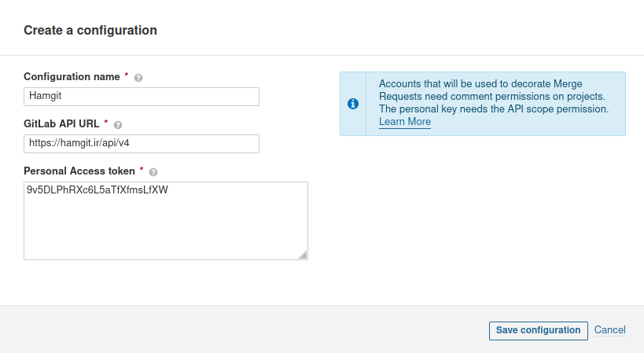Screen dimensions: 644x353
Task: Click the required asterisk after Personal Access token
Action: tap(142, 170)
